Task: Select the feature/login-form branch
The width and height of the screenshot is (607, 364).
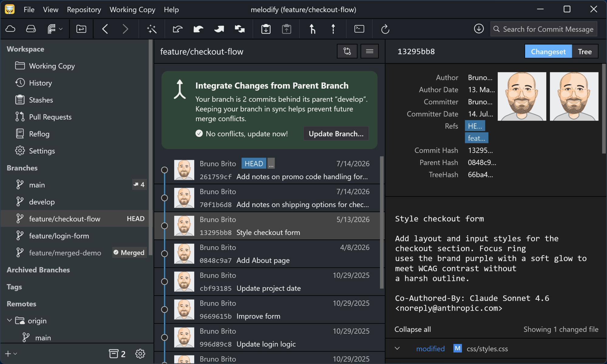Action: [x=75, y=236]
